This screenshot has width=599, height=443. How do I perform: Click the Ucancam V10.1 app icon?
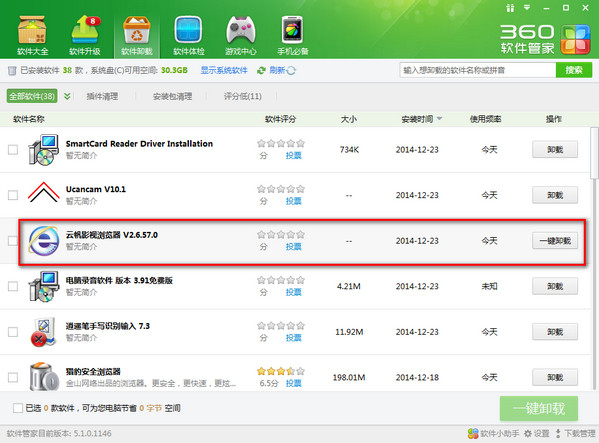point(44,192)
